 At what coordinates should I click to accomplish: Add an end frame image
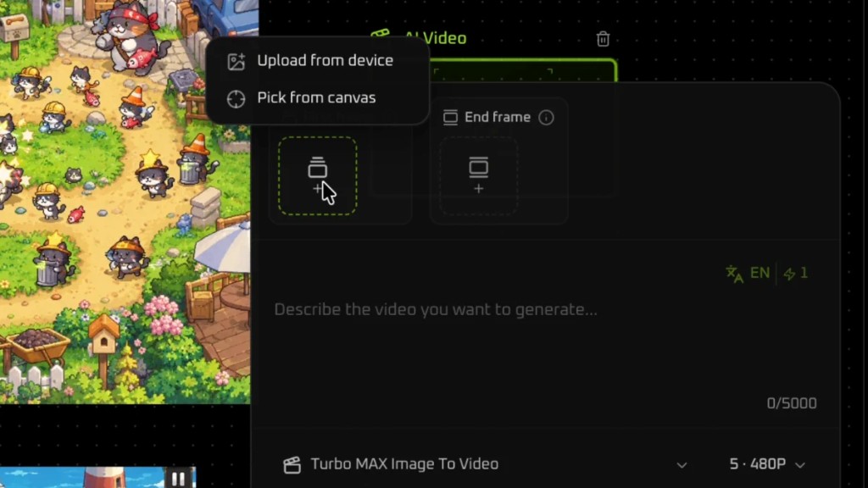click(479, 176)
